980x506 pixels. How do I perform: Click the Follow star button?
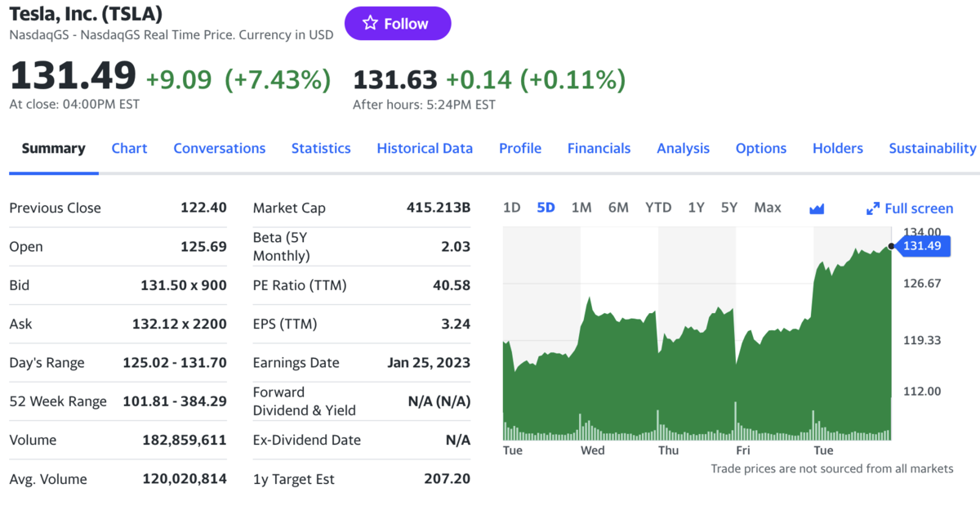coord(398,24)
